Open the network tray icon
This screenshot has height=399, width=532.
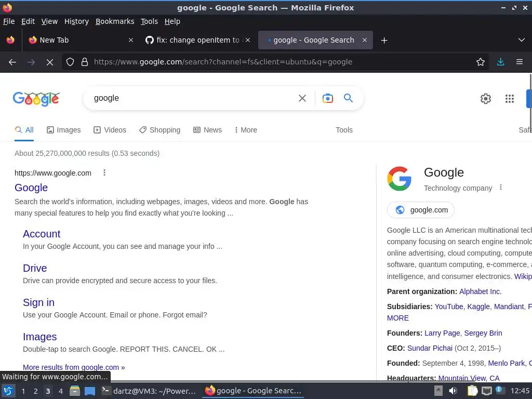pyautogui.click(x=486, y=391)
